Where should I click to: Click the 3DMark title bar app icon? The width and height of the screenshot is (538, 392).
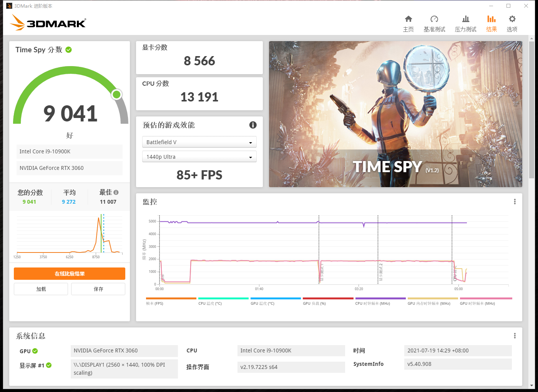[x=9, y=6]
